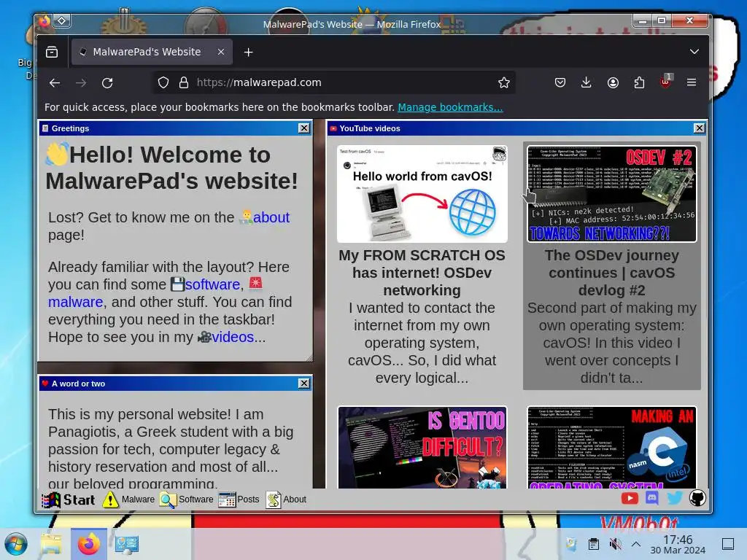Visit the YouTube icon in website taskbar
The height and width of the screenshot is (560, 747).
(630, 499)
